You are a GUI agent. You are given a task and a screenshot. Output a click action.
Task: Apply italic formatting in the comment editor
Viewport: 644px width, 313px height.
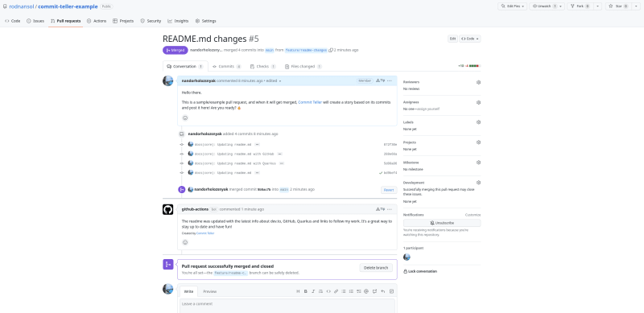click(x=313, y=291)
